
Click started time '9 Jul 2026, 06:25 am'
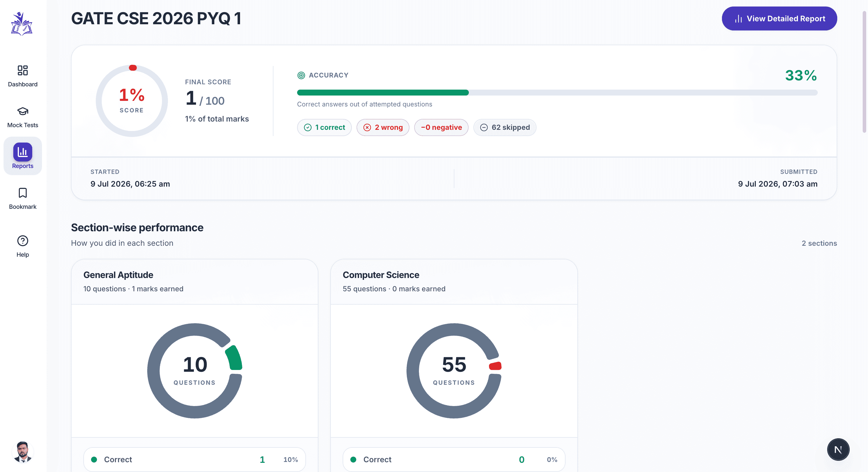point(130,184)
